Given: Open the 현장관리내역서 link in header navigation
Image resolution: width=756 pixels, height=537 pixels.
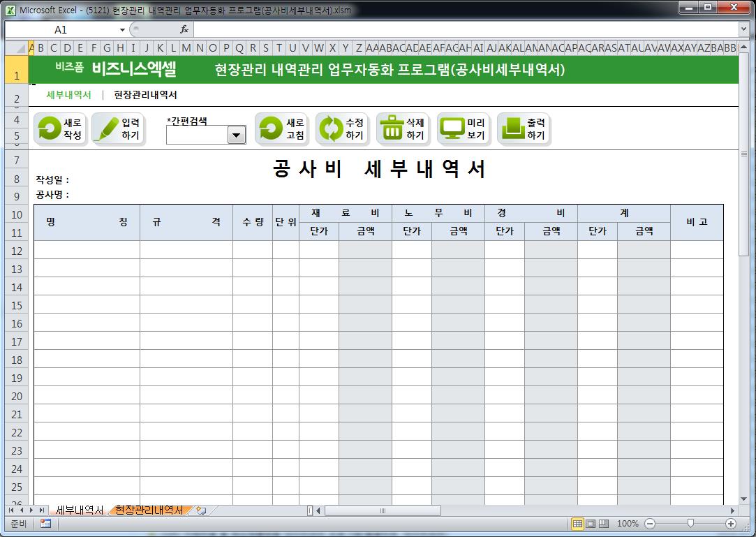Looking at the screenshot, I should (145, 95).
